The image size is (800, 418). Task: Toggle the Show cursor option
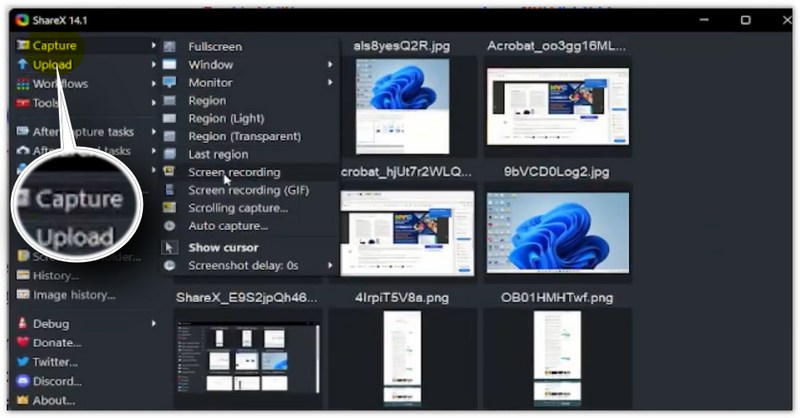[x=223, y=248]
